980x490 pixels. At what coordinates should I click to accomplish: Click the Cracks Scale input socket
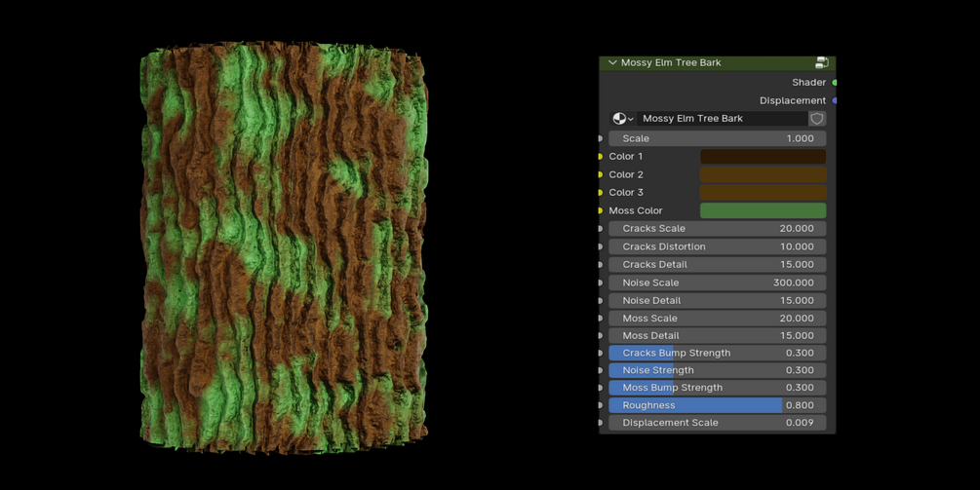601,229
